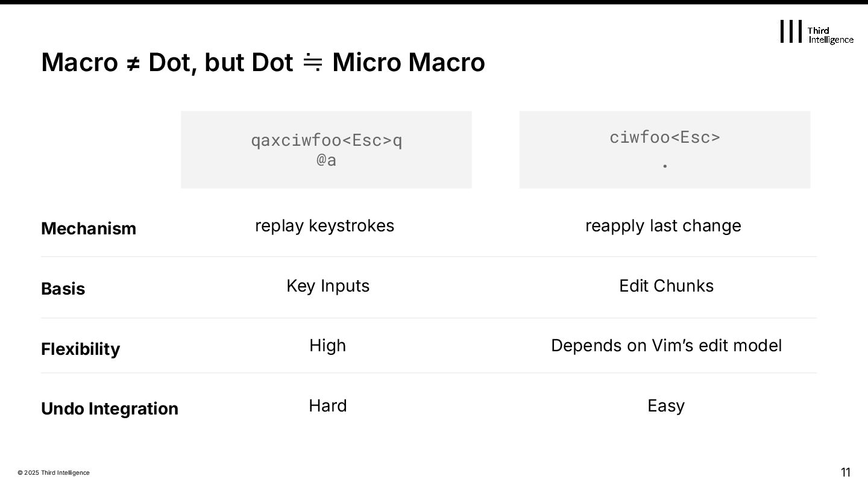Click the "replay keystrokes" cell
Image resolution: width=868 pixels, height=488 pixels.
324,226
